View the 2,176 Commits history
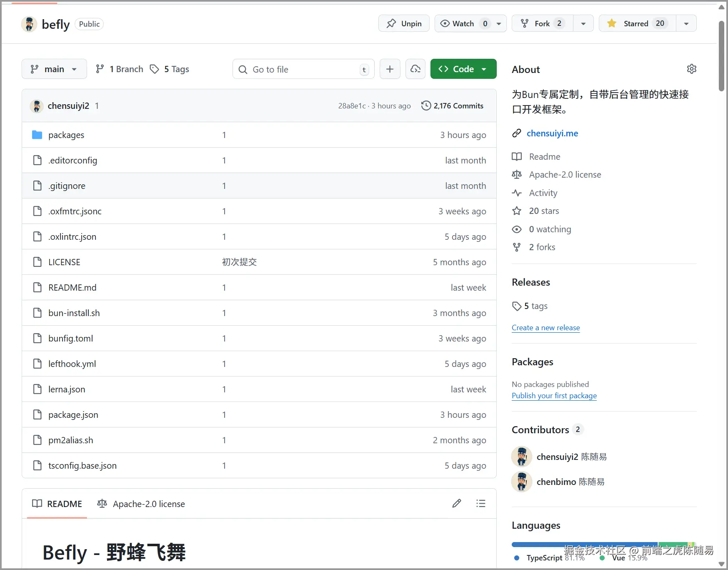The width and height of the screenshot is (728, 570). [x=453, y=106]
